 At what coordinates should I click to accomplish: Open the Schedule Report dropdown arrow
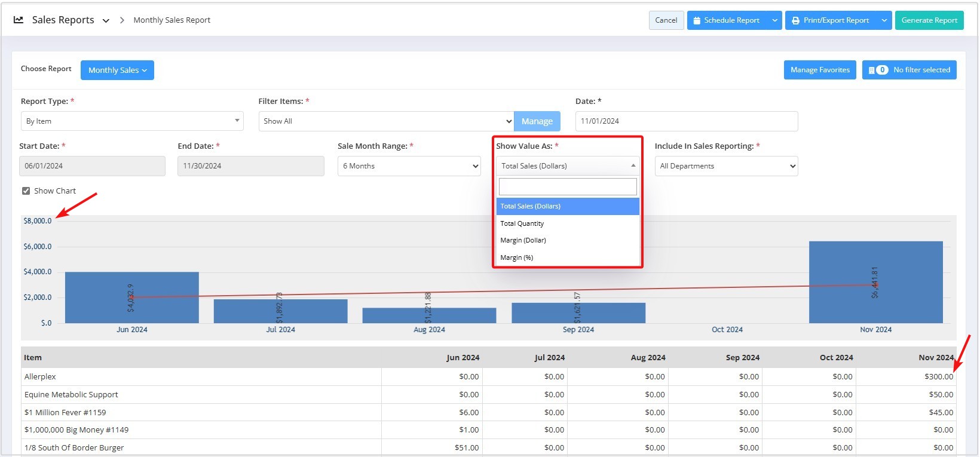point(774,20)
